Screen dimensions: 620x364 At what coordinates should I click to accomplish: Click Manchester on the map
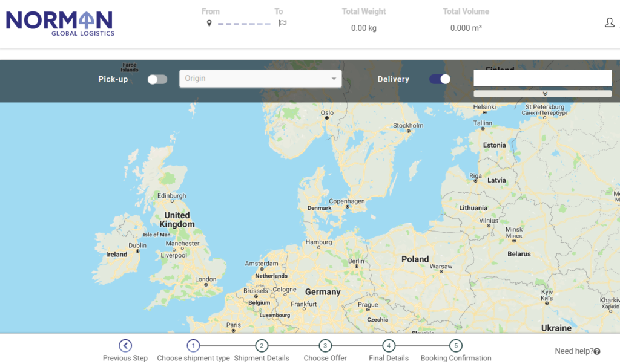click(182, 244)
